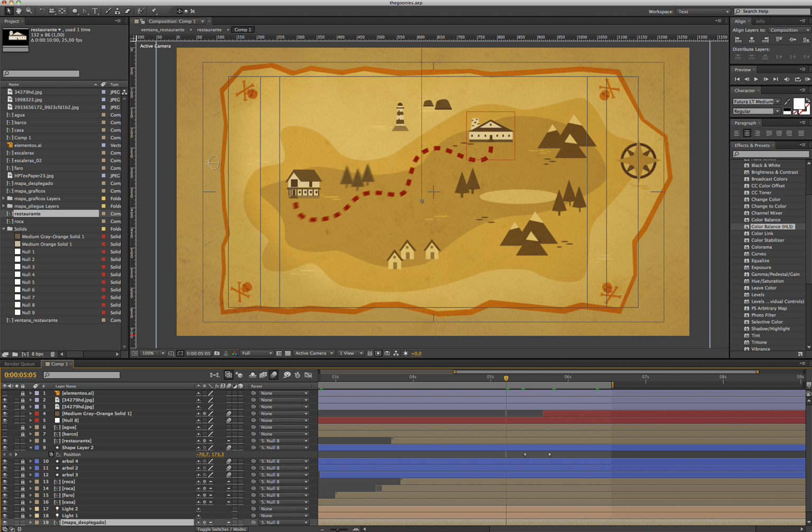
Task: Click the play button in Preview panel
Action: pyautogui.click(x=756, y=79)
